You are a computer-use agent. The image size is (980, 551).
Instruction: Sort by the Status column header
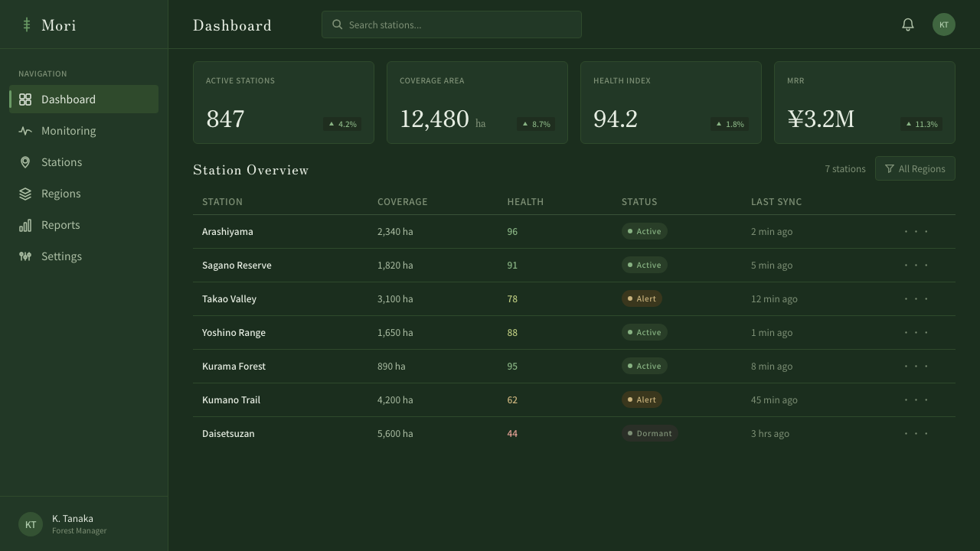coord(639,202)
